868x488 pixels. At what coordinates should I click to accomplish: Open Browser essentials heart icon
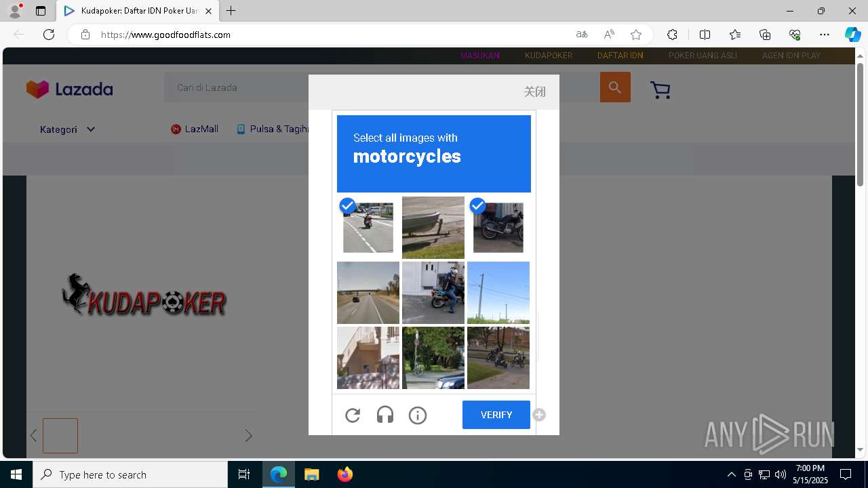(x=795, y=35)
